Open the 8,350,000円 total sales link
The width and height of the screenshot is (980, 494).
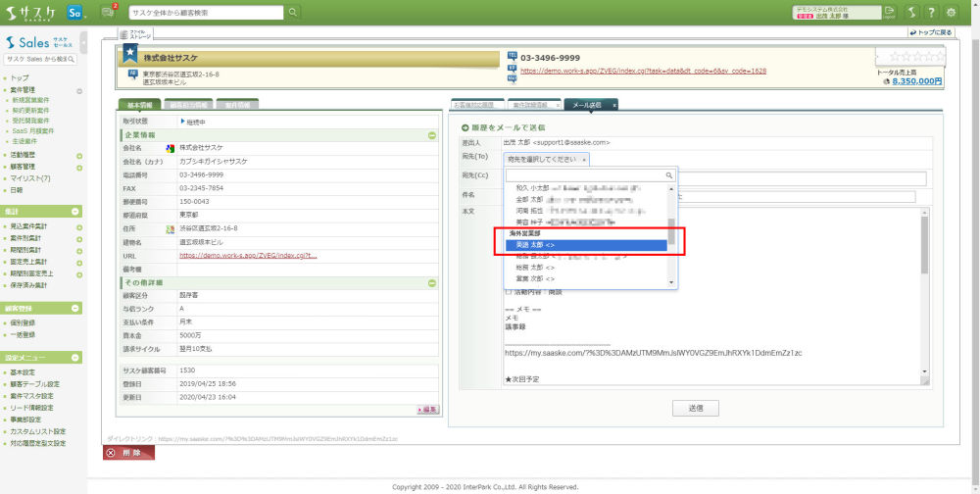tap(917, 82)
